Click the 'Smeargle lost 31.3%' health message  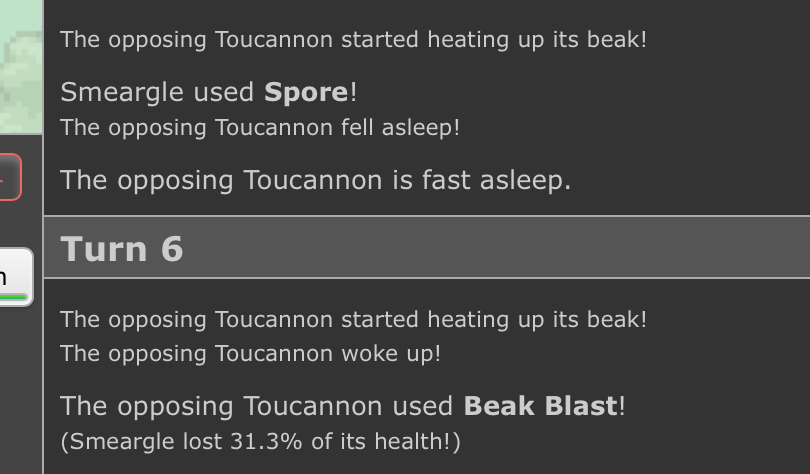[x=260, y=441]
